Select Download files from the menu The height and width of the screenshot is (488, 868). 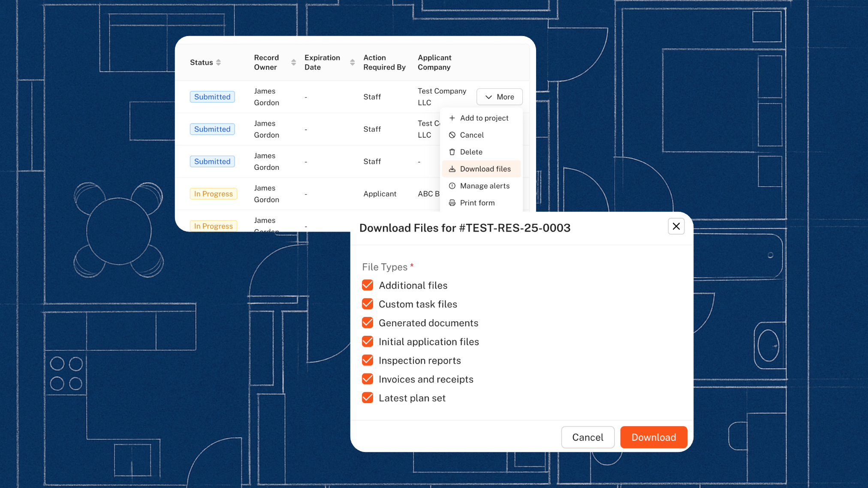(x=485, y=169)
